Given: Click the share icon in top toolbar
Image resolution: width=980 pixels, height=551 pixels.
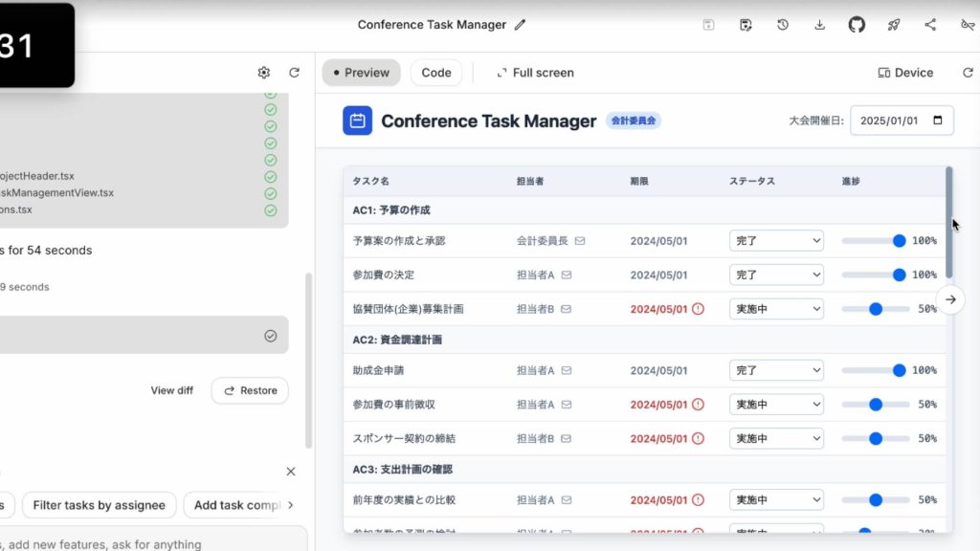Looking at the screenshot, I should (x=930, y=25).
